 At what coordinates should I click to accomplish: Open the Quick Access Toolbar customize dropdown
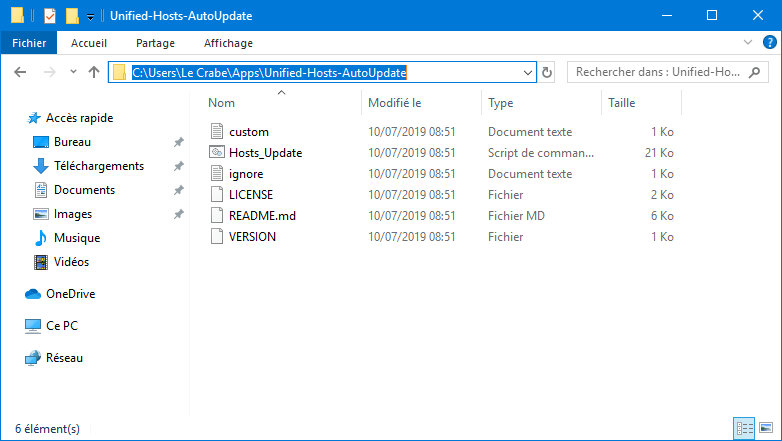(x=90, y=16)
